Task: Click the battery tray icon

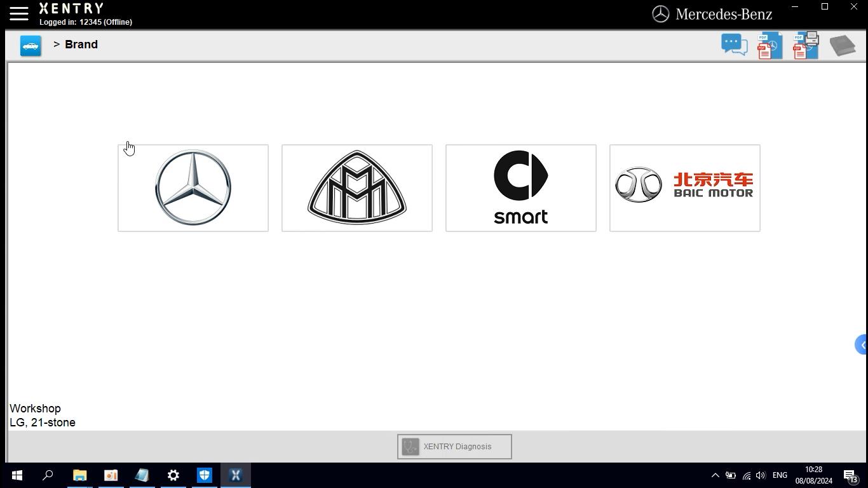Action: click(x=731, y=475)
